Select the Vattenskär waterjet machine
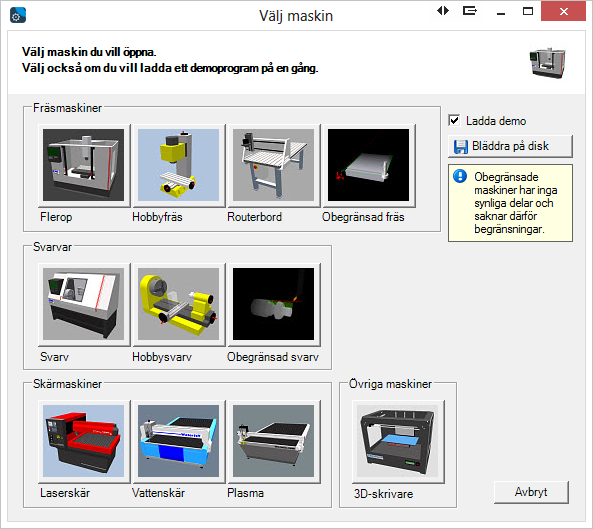Image resolution: width=593 pixels, height=529 pixels. pos(179,441)
